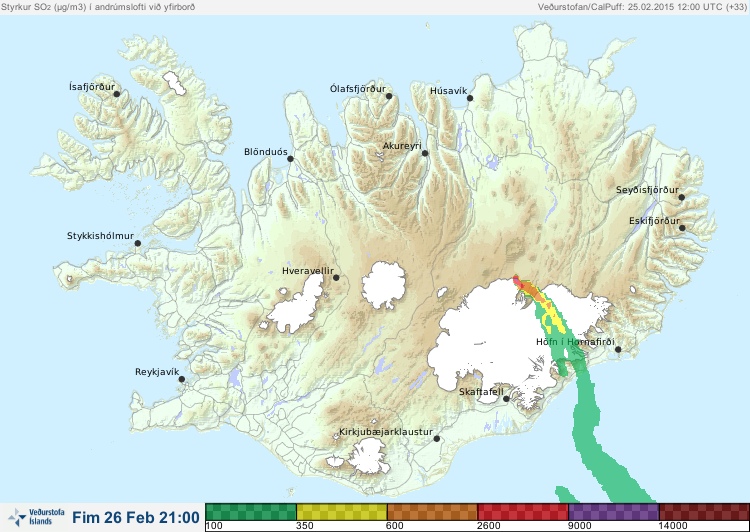750x532 pixels.
Task: Click the Seyðisfjörður label text
Action: point(647,190)
